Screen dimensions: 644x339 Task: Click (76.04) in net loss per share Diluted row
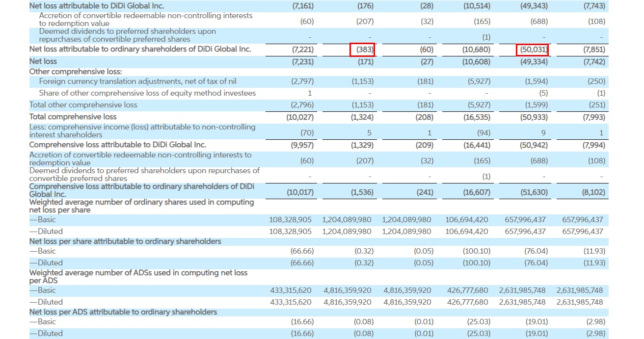click(536, 263)
